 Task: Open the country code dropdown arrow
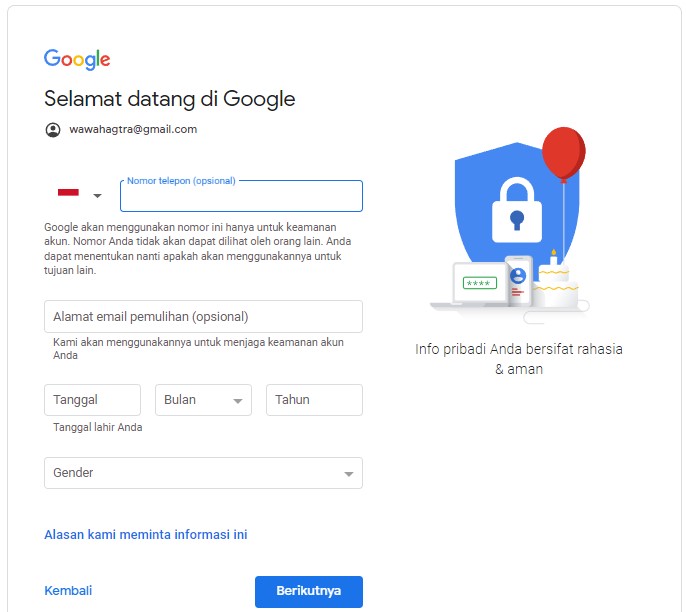point(97,196)
